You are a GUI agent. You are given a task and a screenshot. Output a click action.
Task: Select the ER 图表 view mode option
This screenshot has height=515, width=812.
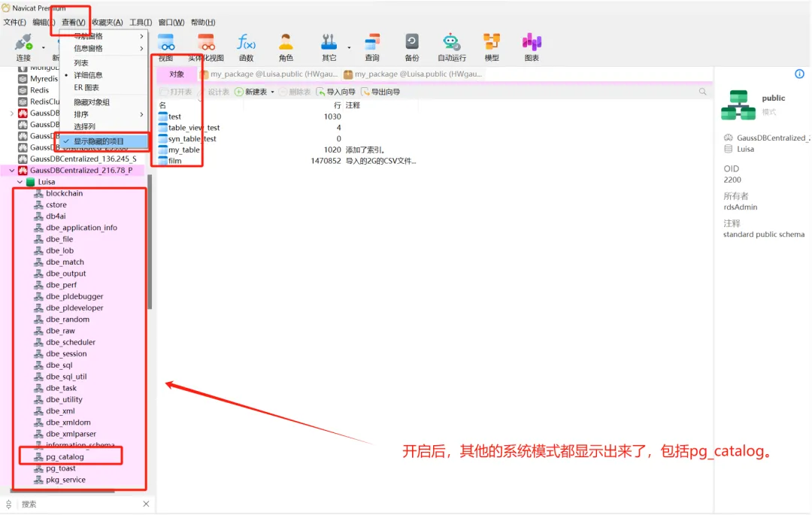click(x=104, y=87)
